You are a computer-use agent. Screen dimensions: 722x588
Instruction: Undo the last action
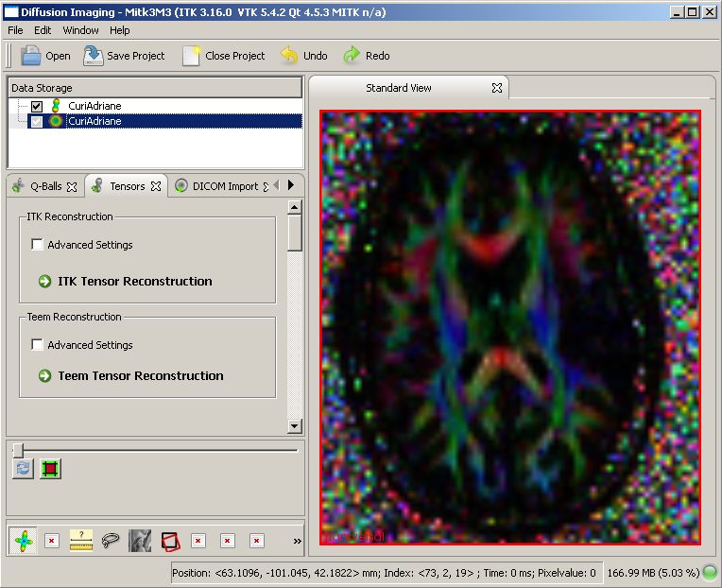point(304,56)
